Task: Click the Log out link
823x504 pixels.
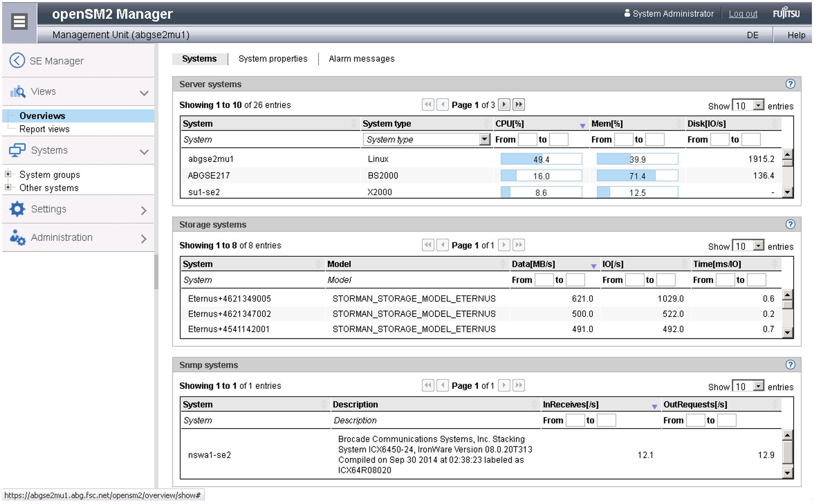Action: pyautogui.click(x=743, y=14)
